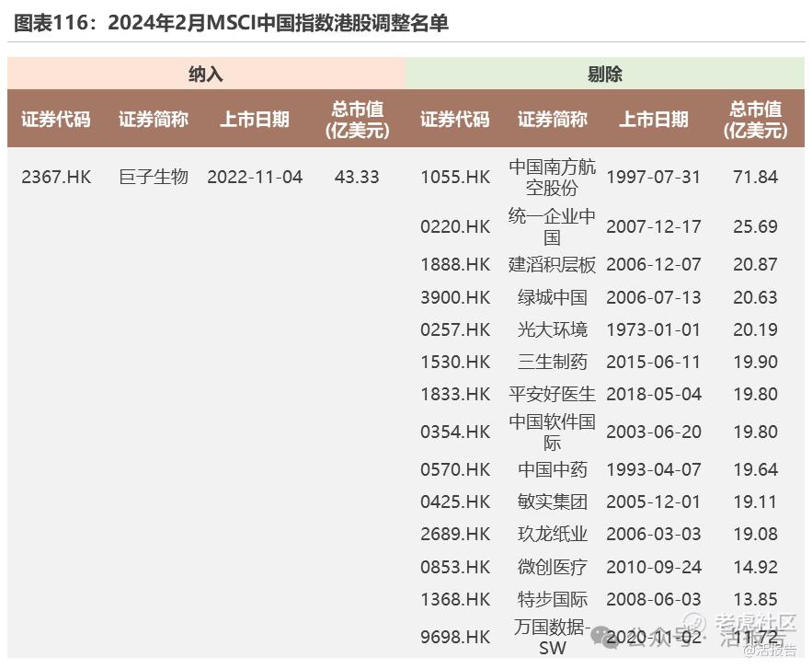
Task: Click the name '建滔积层板'
Action: (x=552, y=265)
